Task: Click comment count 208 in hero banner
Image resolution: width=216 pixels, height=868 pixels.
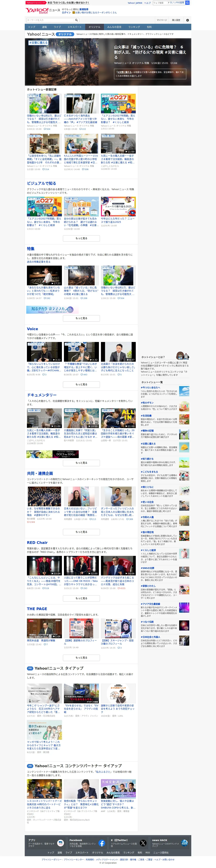Action: tap(174, 63)
